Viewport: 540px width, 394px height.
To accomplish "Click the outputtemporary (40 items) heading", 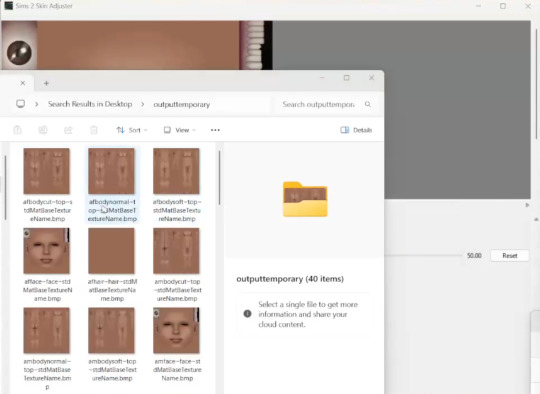I will 290,279.
